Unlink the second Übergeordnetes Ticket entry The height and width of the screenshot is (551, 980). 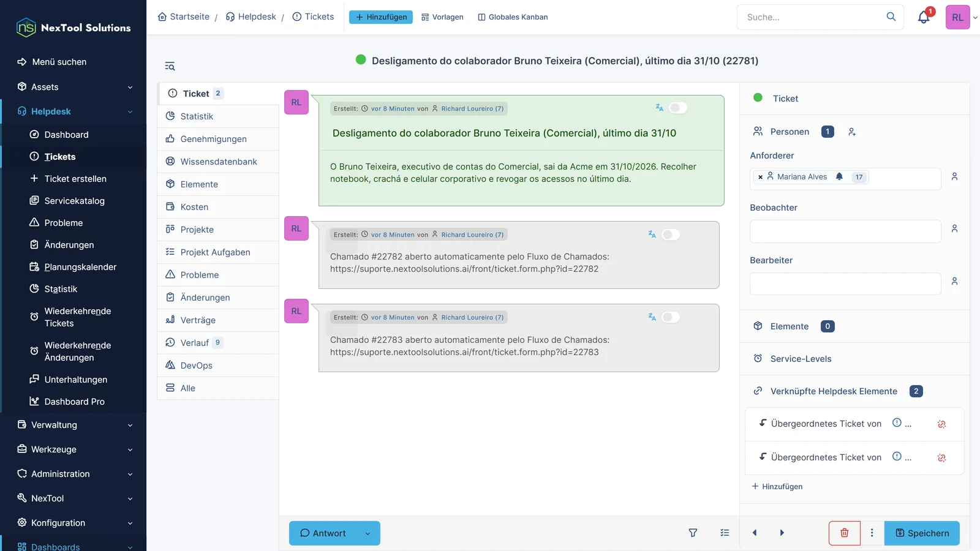coord(941,458)
